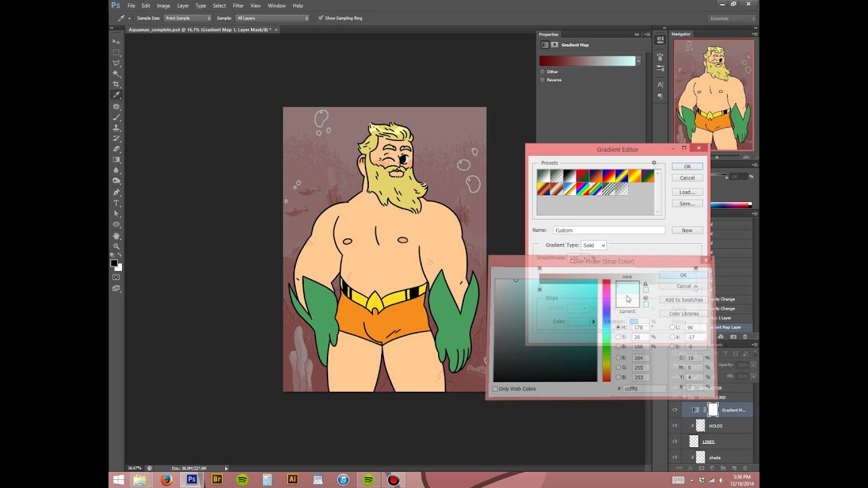Select the Dodge tool
The image size is (868, 488).
pyautogui.click(x=116, y=181)
